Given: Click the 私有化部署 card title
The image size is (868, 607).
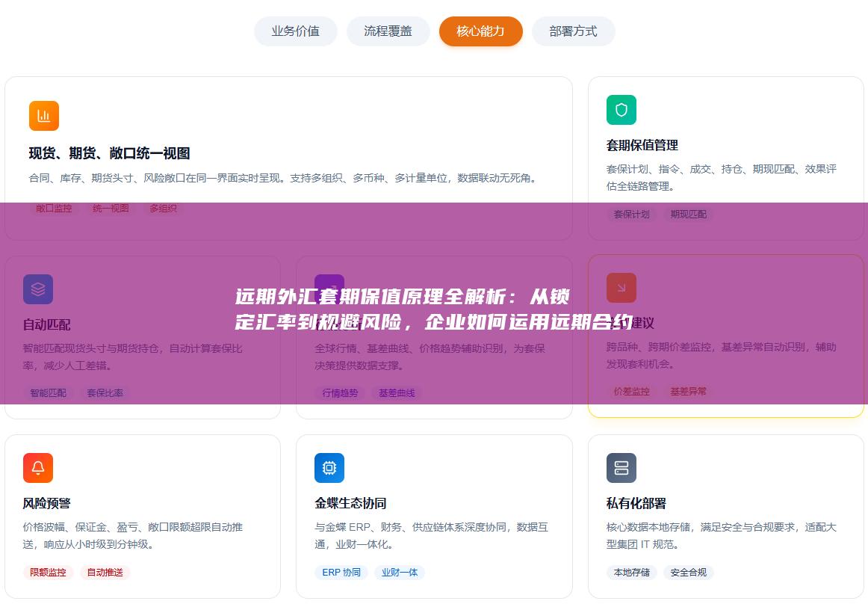Looking at the screenshot, I should coord(636,503).
